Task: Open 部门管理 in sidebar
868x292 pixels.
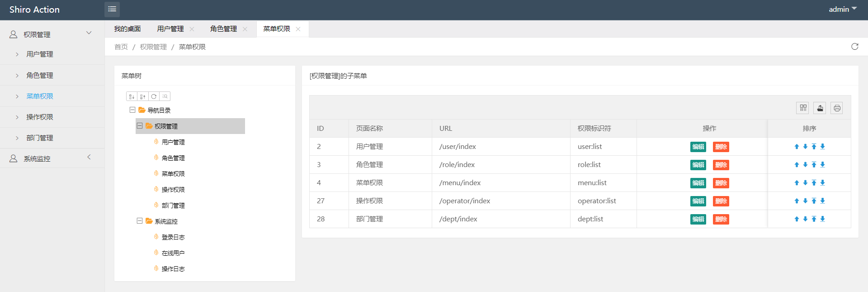Action: (x=40, y=138)
